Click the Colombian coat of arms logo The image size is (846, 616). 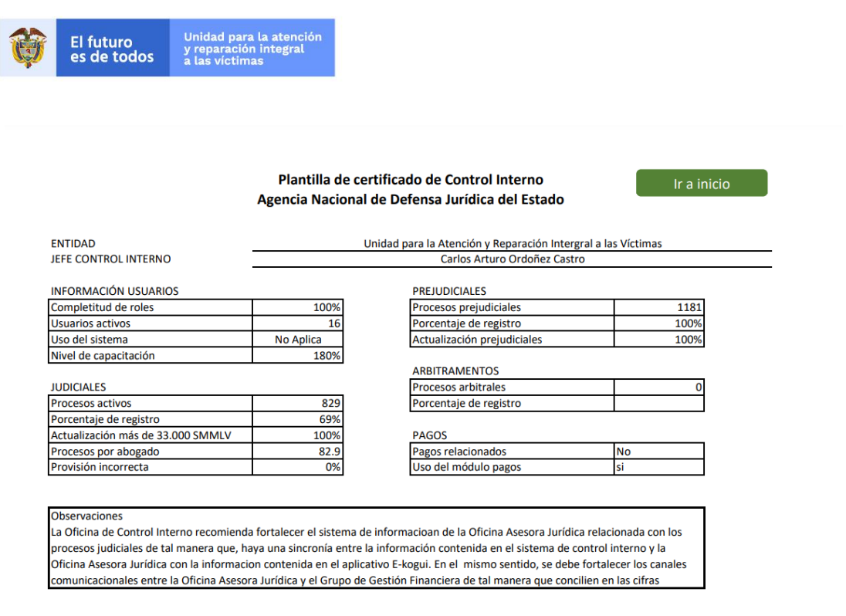28,47
